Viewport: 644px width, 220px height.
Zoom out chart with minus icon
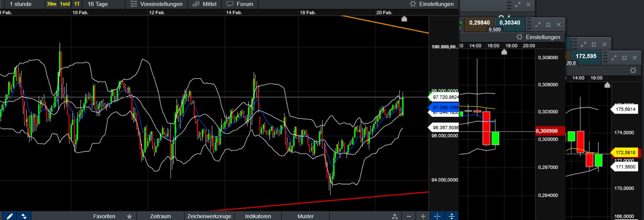tap(409, 216)
